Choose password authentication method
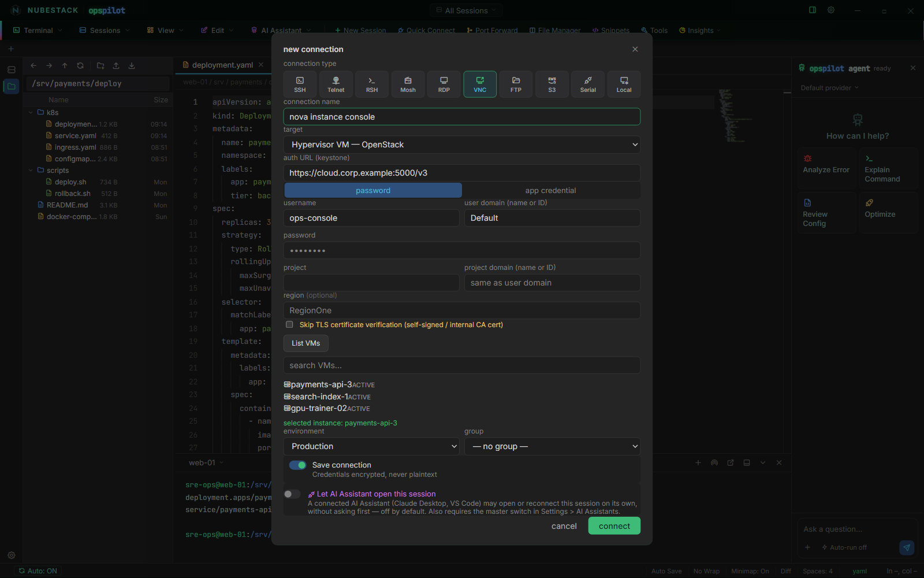 point(373,190)
